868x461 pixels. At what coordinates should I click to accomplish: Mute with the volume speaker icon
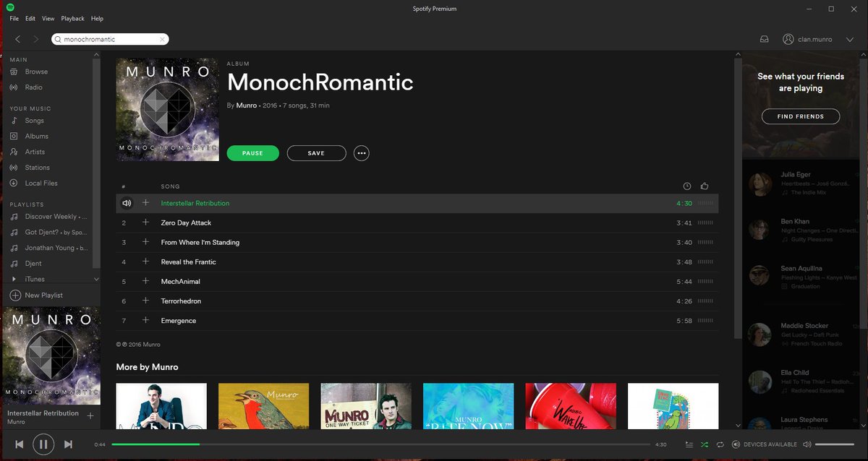tap(807, 444)
